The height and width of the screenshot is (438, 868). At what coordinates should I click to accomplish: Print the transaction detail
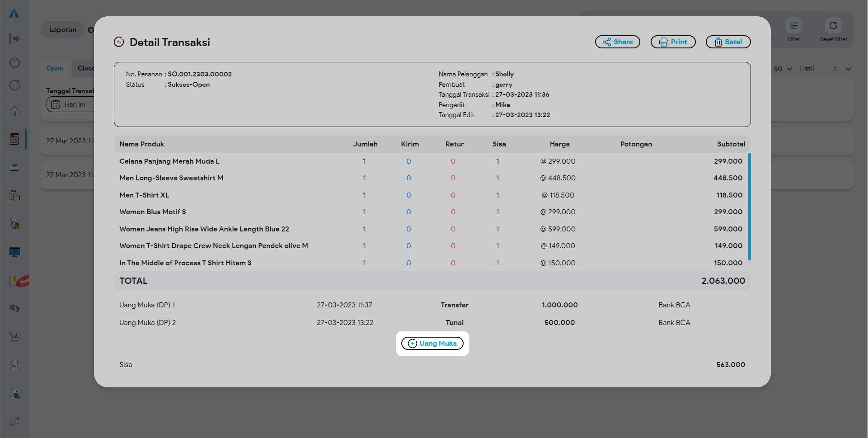[x=673, y=42]
